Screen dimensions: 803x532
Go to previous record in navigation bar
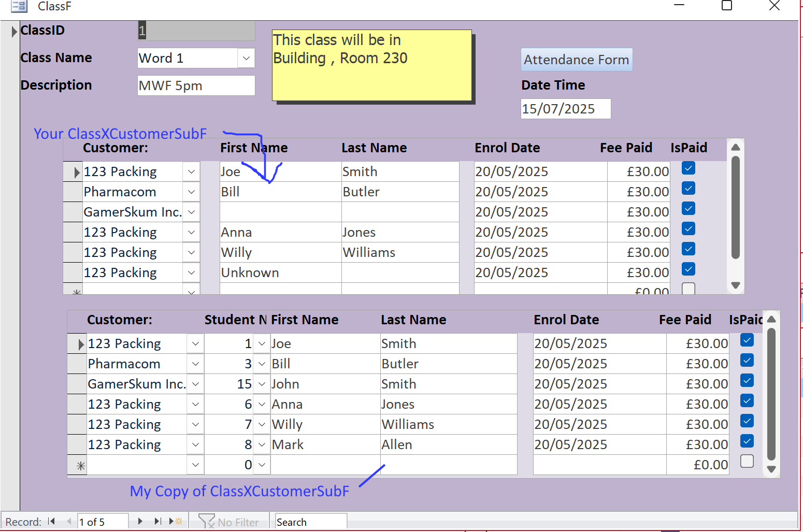[69, 522]
